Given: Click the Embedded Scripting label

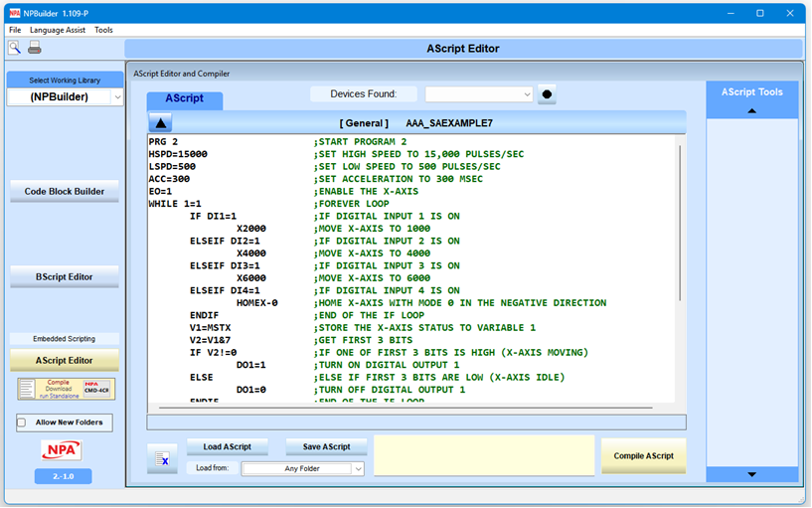Looking at the screenshot, I should 65,339.
